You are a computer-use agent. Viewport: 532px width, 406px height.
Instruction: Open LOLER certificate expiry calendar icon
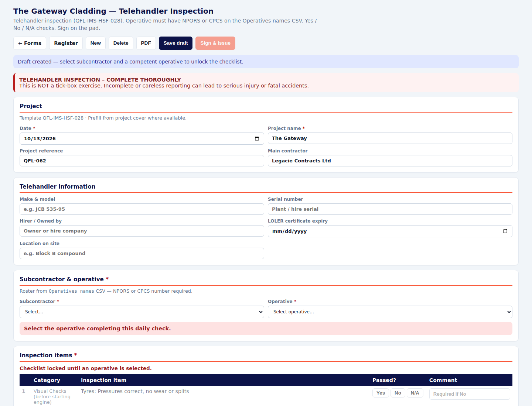[505, 231]
